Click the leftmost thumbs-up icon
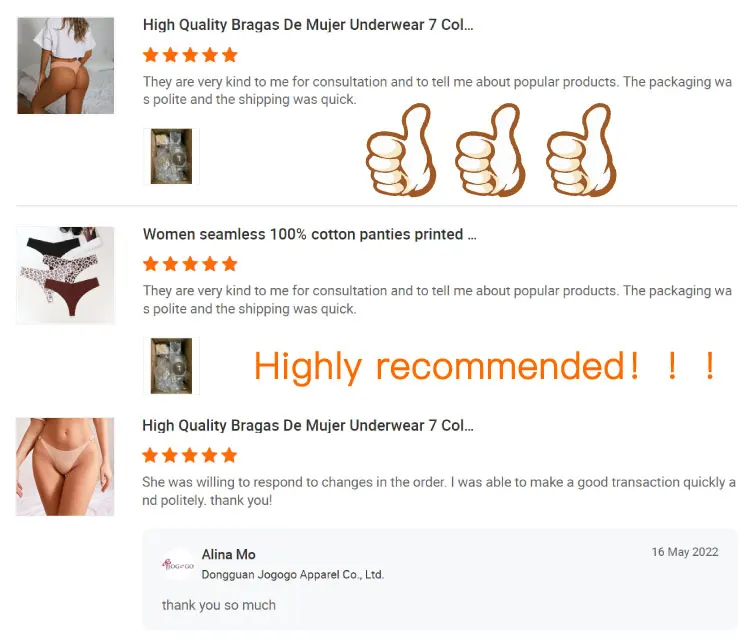 [400, 150]
